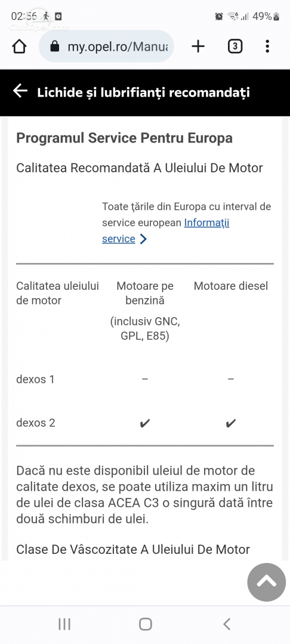Open the browser three-dot menu
290x644 pixels.
(267, 47)
